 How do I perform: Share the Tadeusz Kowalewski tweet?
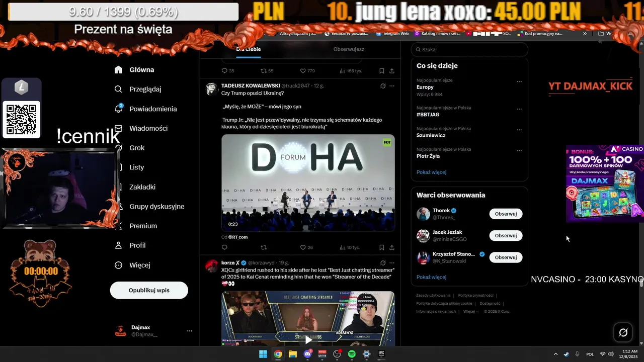(x=392, y=247)
